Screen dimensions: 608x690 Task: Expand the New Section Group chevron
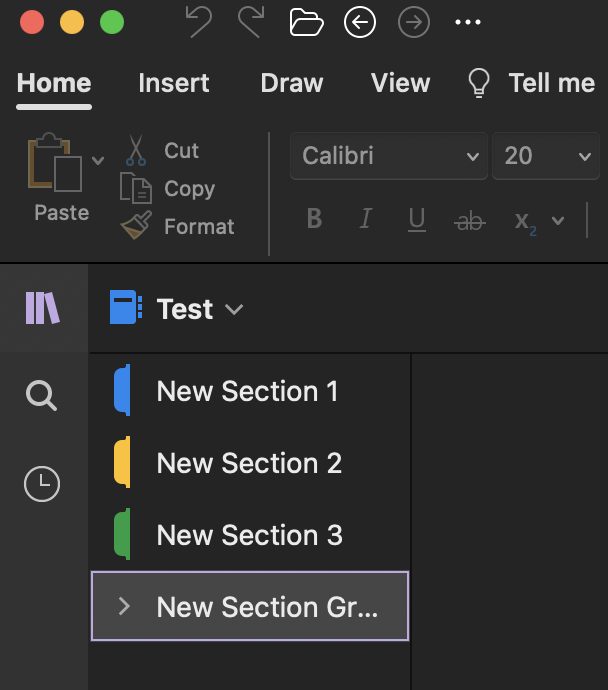tap(125, 606)
